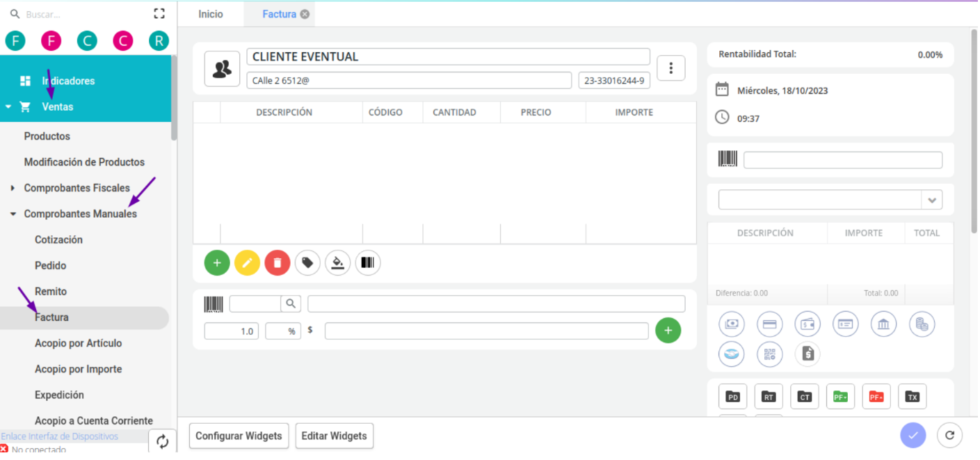Click the dollar document payment icon
Screen dimensions: 980x460
[x=808, y=354]
